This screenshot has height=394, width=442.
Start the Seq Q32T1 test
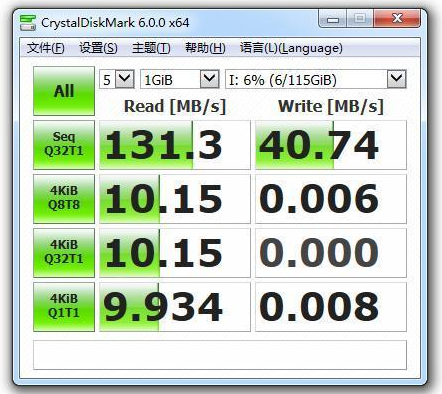pos(64,145)
